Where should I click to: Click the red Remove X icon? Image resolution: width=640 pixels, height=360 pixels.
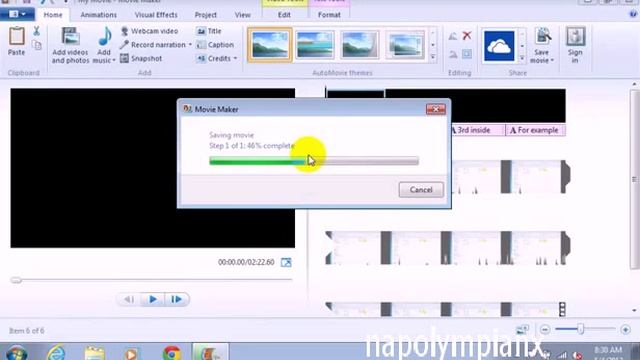tap(467, 36)
